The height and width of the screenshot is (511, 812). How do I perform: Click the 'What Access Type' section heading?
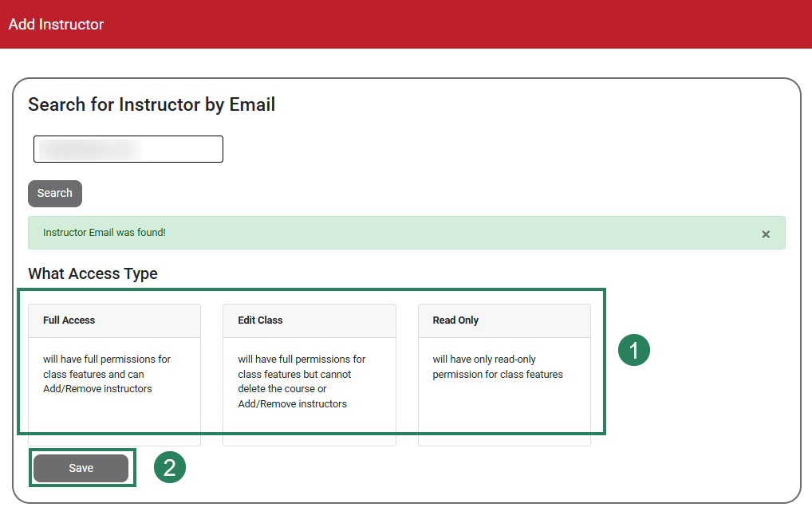tap(93, 273)
